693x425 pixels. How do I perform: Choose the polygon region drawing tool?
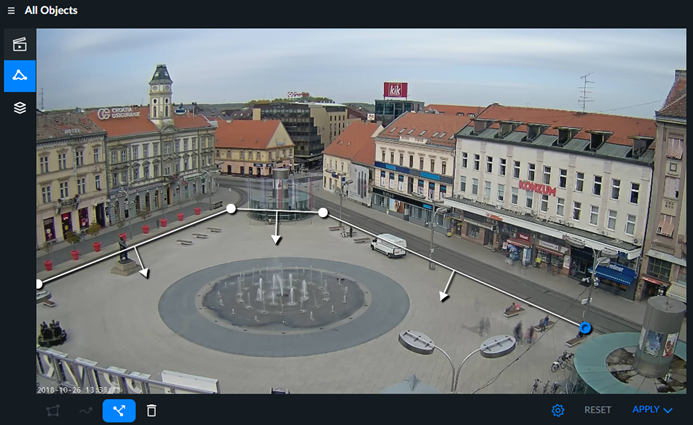click(x=53, y=411)
